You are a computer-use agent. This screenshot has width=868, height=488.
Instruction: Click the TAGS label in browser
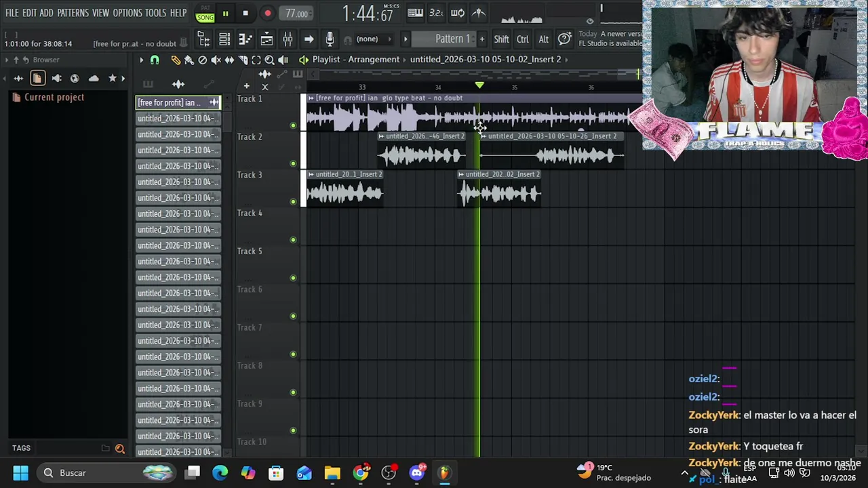coord(21,448)
